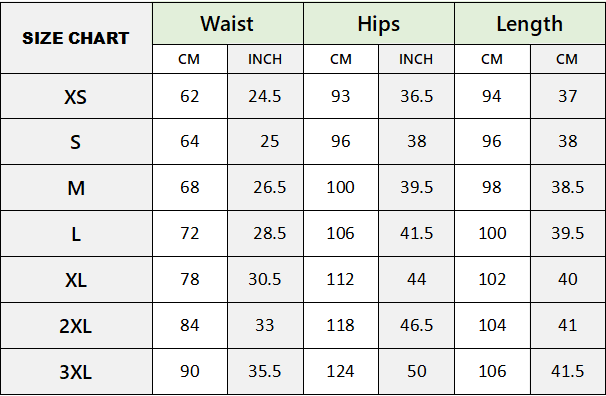This screenshot has width=606, height=396.
Task: Click the S size row label
Action: click(x=76, y=142)
